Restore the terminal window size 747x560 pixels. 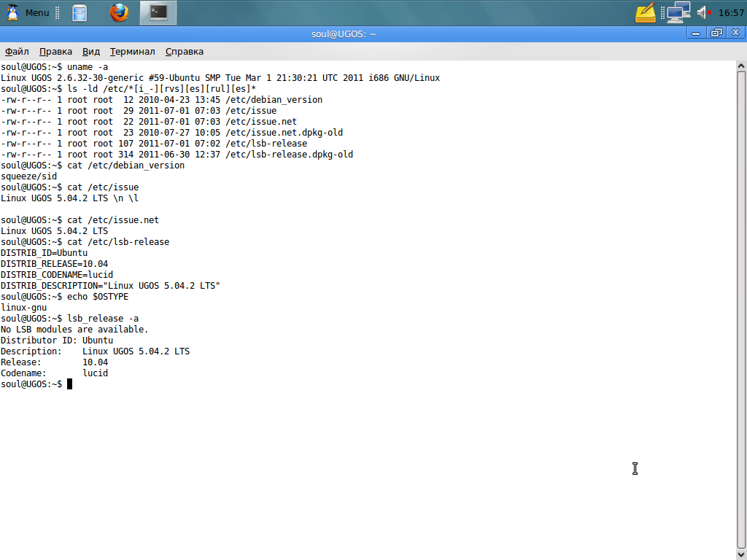pos(716,33)
